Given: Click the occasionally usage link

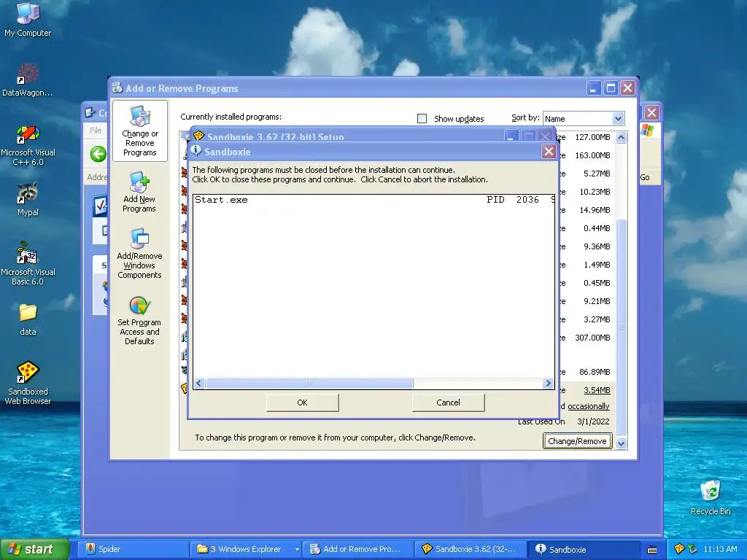Looking at the screenshot, I should pyautogui.click(x=589, y=406).
